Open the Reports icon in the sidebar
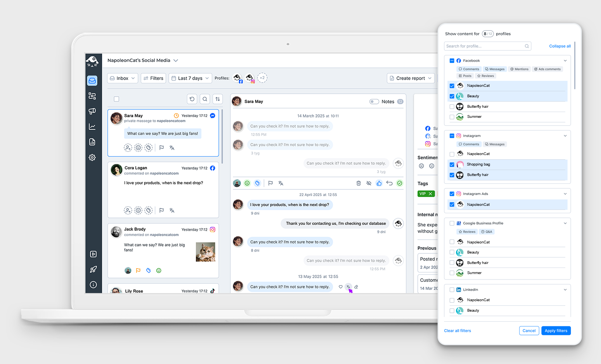The height and width of the screenshot is (364, 601). (92, 142)
